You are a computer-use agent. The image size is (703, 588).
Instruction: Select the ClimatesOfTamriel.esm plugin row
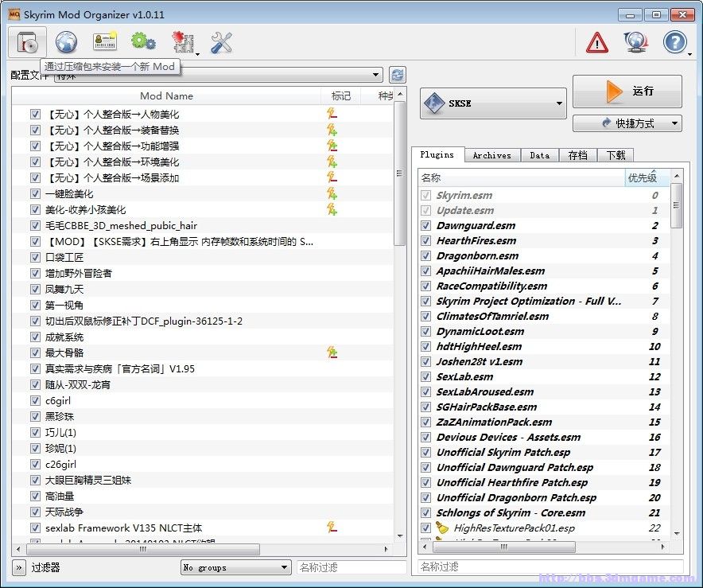click(x=544, y=316)
